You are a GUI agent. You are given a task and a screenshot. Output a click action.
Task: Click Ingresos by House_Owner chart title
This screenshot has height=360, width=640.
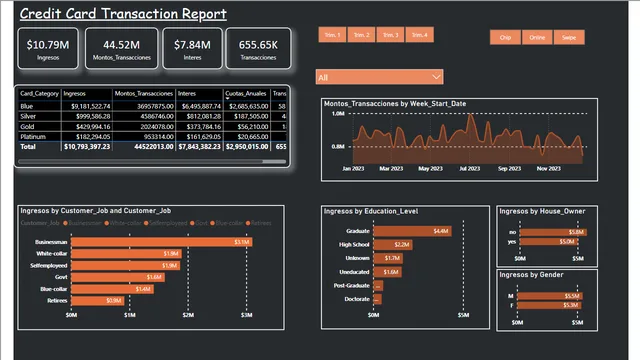(x=542, y=211)
